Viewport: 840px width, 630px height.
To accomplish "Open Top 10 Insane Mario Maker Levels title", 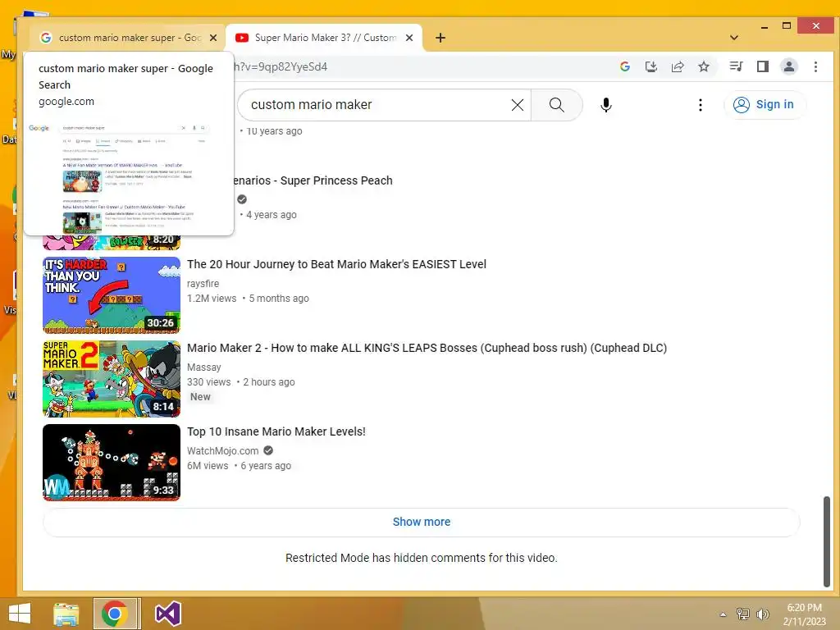I will [276, 431].
